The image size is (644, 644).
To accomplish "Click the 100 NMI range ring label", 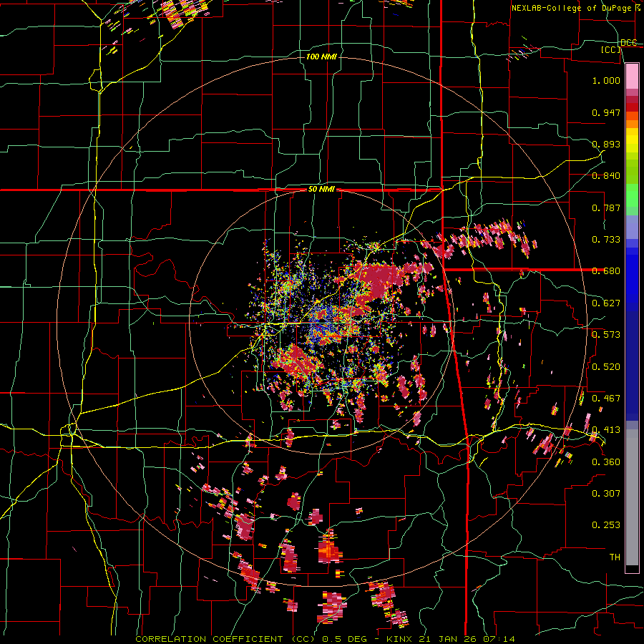I will [321, 57].
